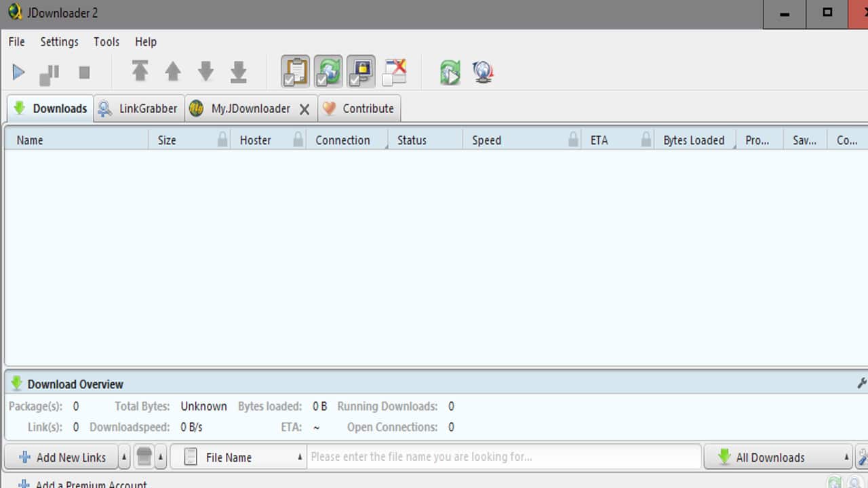Click the JDownloader 2 title bar logo
Screen dimensions: 868x488
click(x=14, y=12)
